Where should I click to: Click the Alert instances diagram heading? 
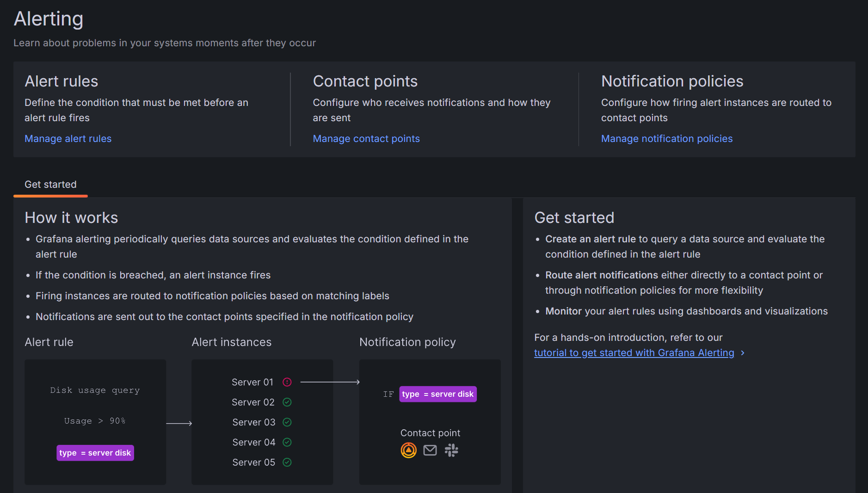232,342
